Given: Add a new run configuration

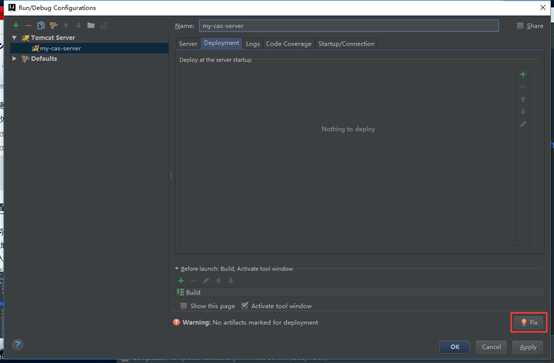Looking at the screenshot, I should pos(16,25).
